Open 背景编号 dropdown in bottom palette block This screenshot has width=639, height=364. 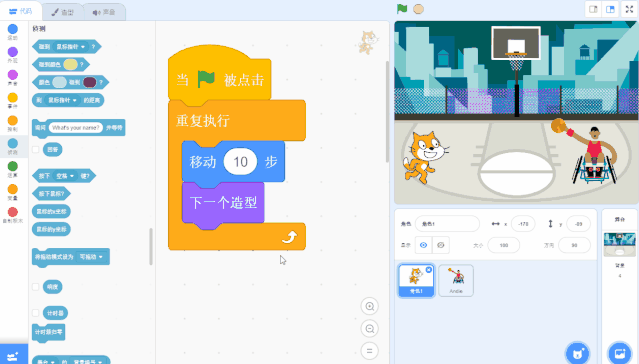[87, 362]
